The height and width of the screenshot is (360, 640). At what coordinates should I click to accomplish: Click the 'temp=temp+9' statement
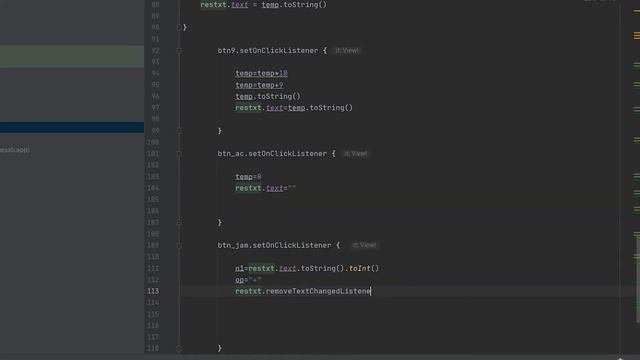[x=259, y=85]
